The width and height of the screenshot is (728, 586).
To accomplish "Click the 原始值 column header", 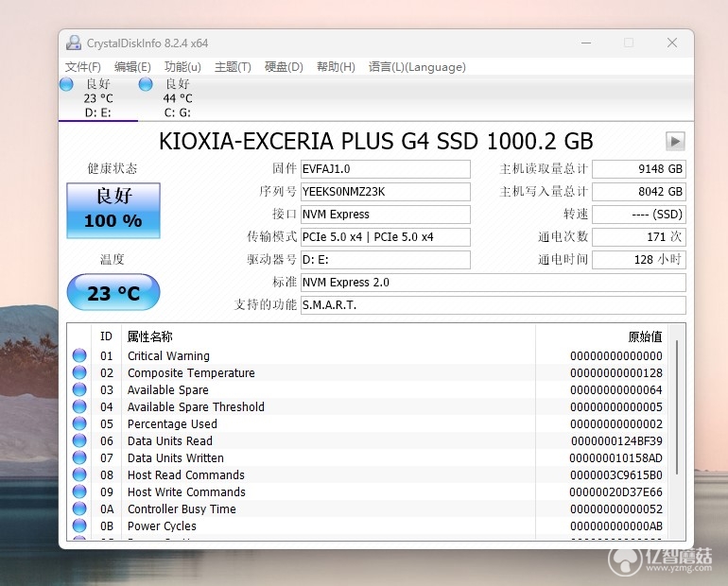I will pyautogui.click(x=645, y=336).
